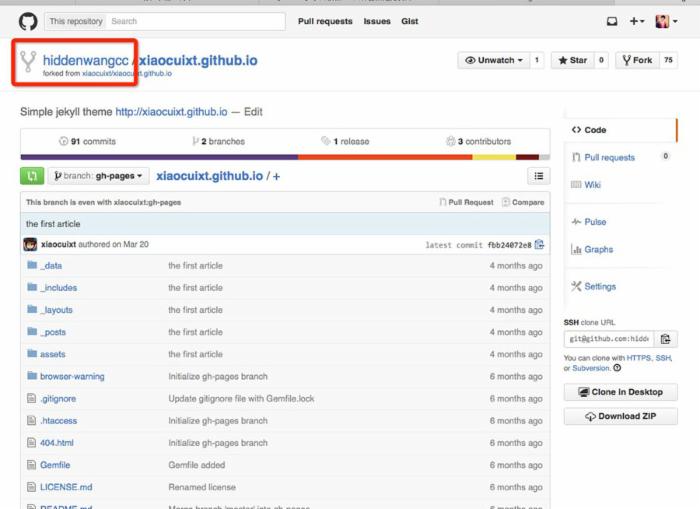The height and width of the screenshot is (509, 700).
Task: Open the user avatar menu
Action: 666,21
